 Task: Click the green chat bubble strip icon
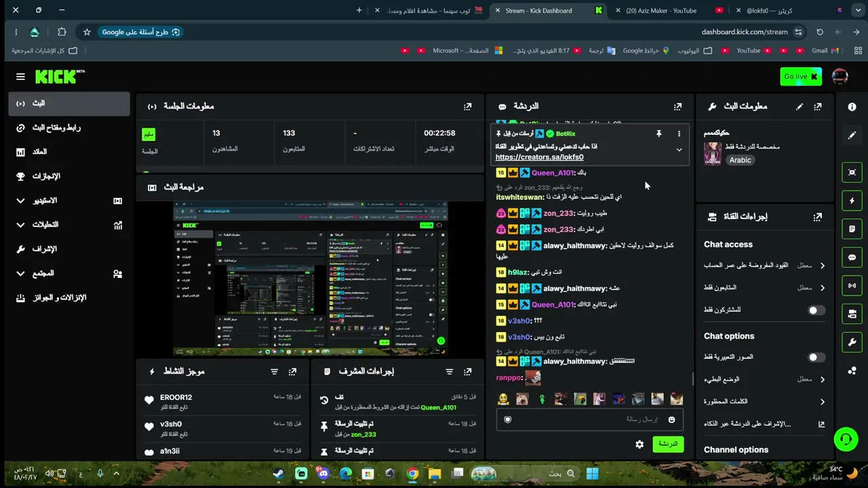852,258
